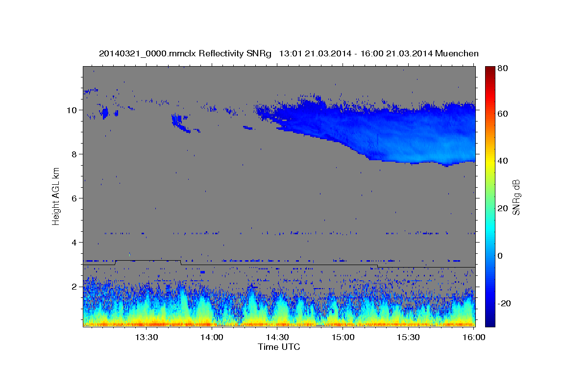588x392 pixels.
Task: Click the 14:30 time tick label
Action: (x=277, y=337)
